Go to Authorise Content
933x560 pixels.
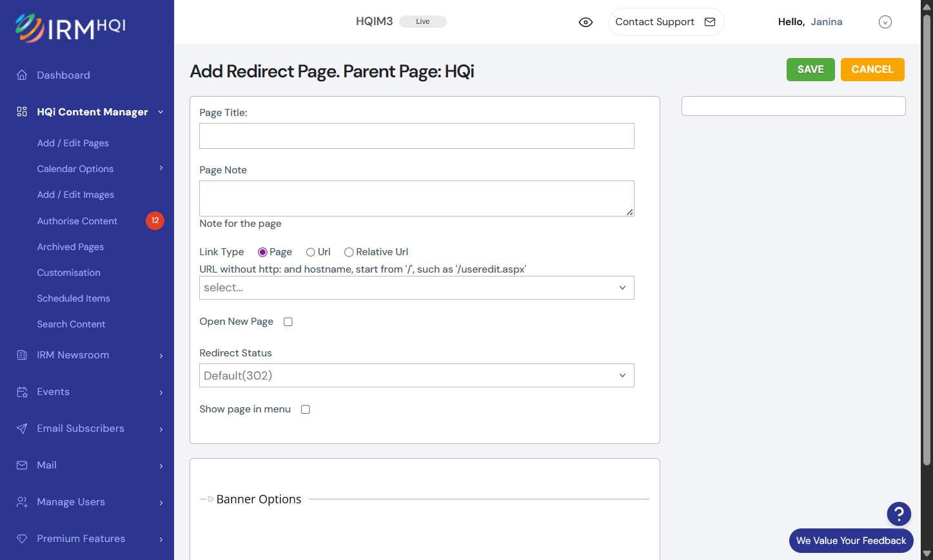pyautogui.click(x=77, y=221)
